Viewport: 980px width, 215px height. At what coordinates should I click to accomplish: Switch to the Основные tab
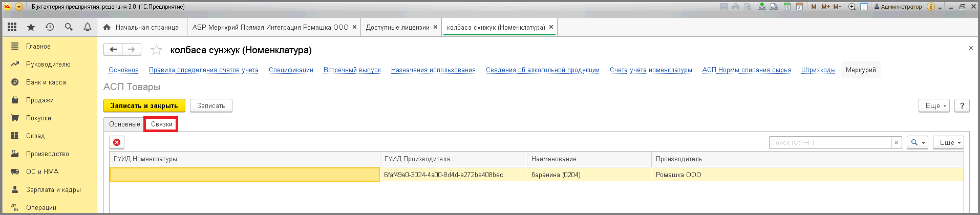[x=124, y=124]
